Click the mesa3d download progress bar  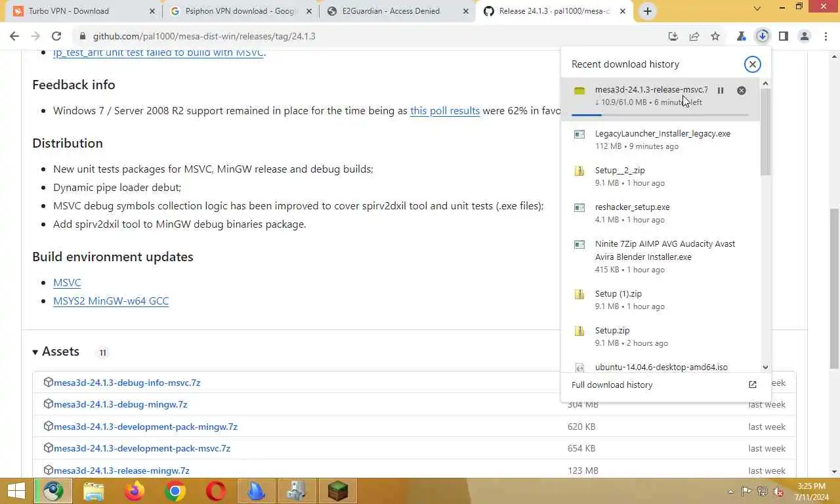pos(660,115)
